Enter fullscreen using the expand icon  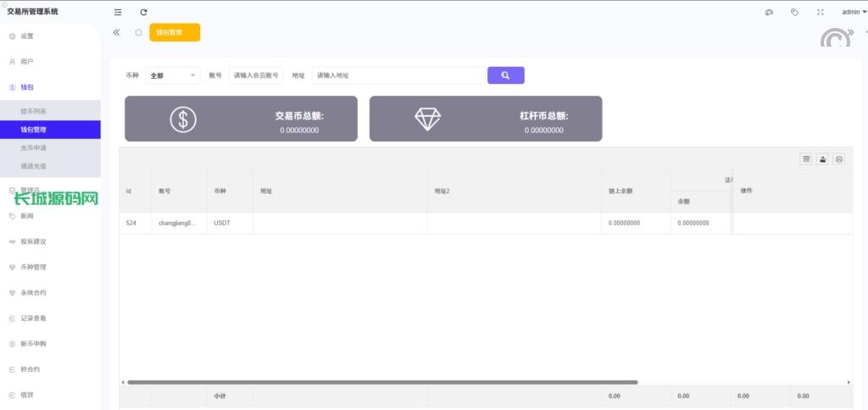(x=820, y=12)
